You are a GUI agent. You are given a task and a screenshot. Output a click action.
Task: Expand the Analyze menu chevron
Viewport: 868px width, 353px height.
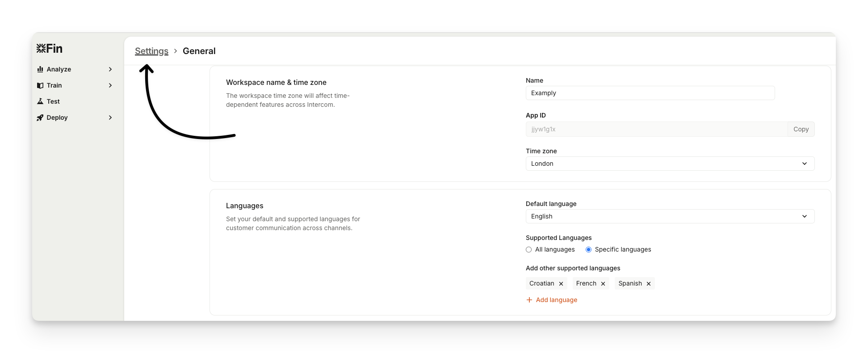(x=110, y=69)
